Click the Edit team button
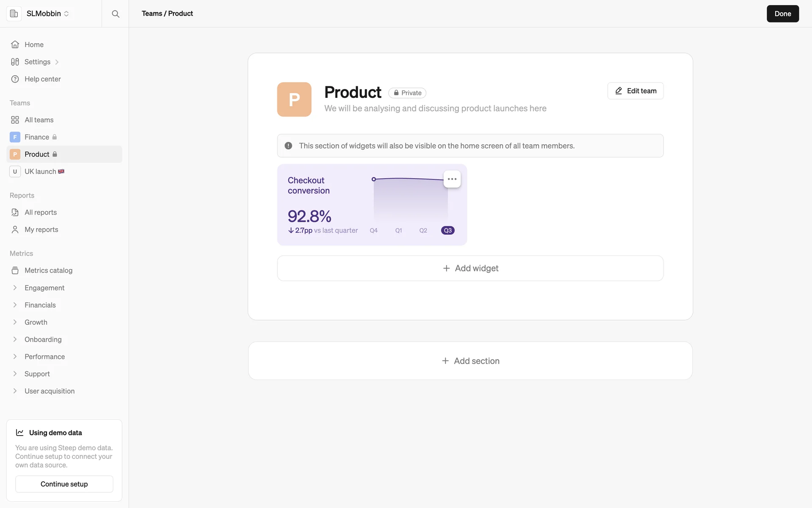The width and height of the screenshot is (812, 508). (635, 91)
